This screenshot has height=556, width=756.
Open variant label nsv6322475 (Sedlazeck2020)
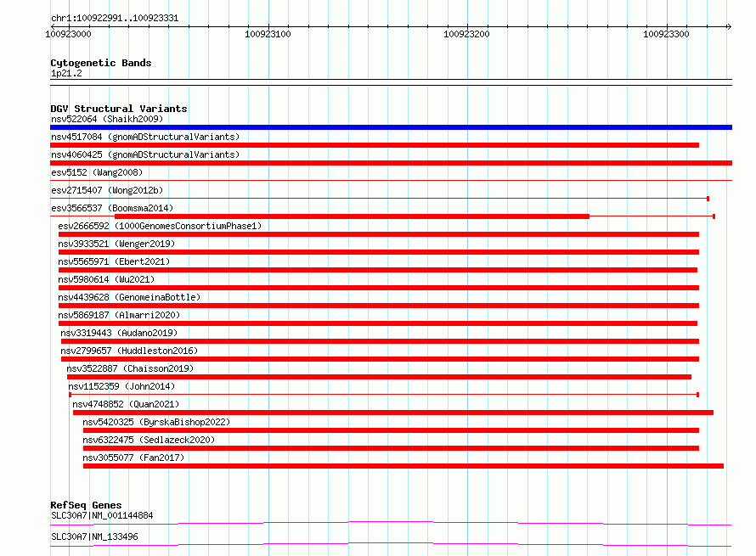point(149,440)
